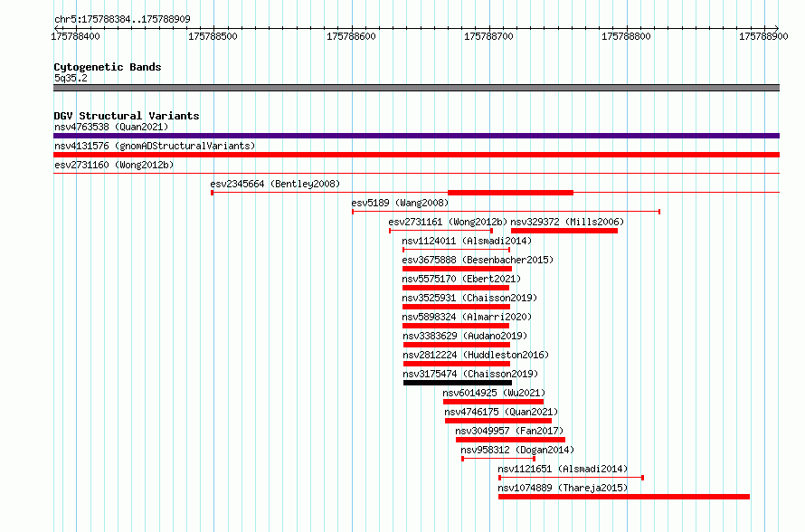Click the long red nsv1074889 bar
Viewport: 805px width, 532px height.
pos(624,497)
